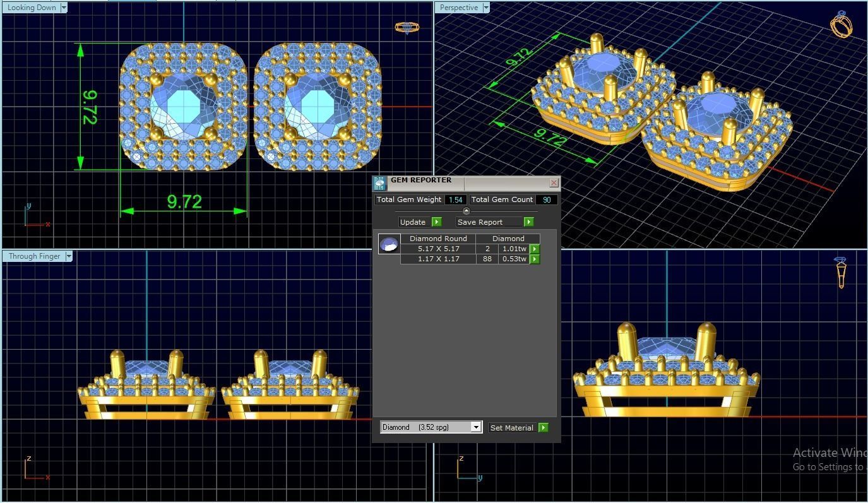Open the Through Finger viewport dropdown arrow

(69, 256)
